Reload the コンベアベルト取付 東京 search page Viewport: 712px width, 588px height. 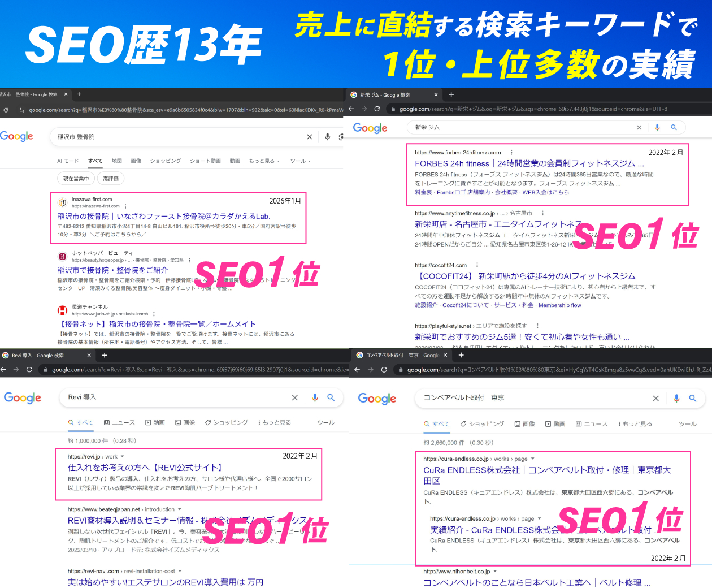click(x=384, y=370)
